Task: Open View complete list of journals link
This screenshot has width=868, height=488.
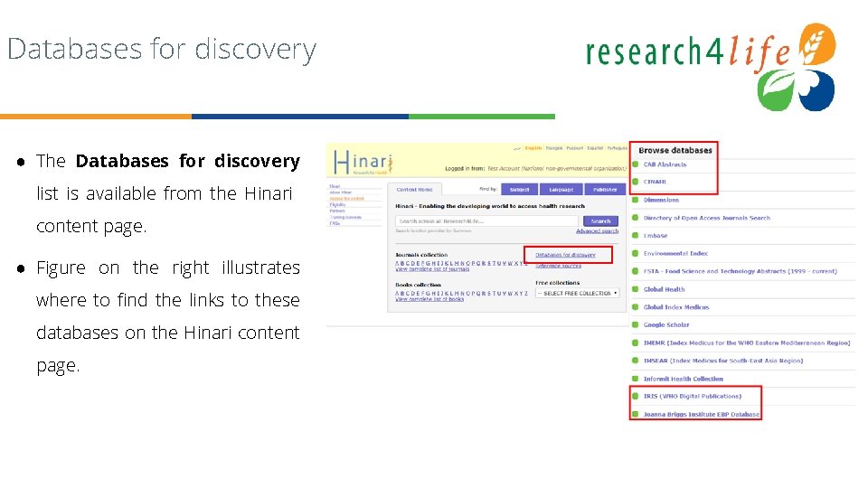Action: (432, 269)
